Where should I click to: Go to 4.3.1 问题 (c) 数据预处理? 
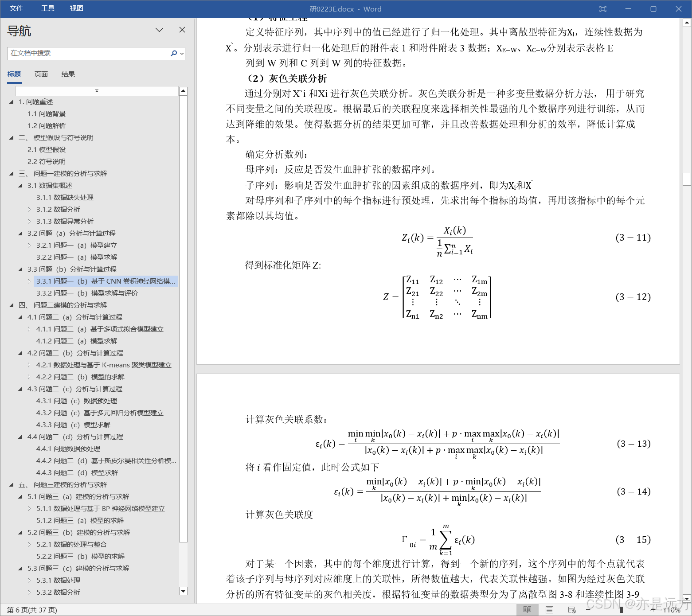[77, 401]
